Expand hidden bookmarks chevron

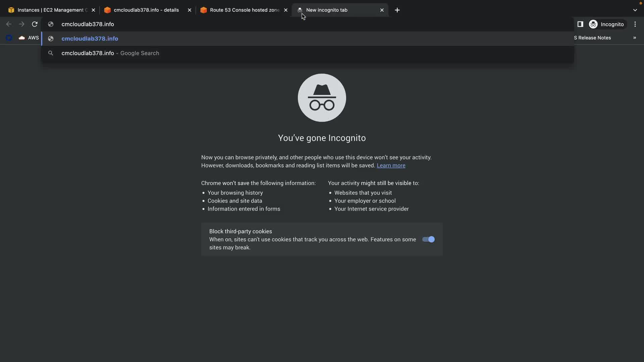point(635,38)
